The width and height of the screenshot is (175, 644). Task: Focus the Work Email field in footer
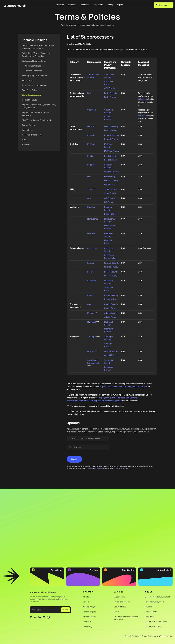pos(45,610)
